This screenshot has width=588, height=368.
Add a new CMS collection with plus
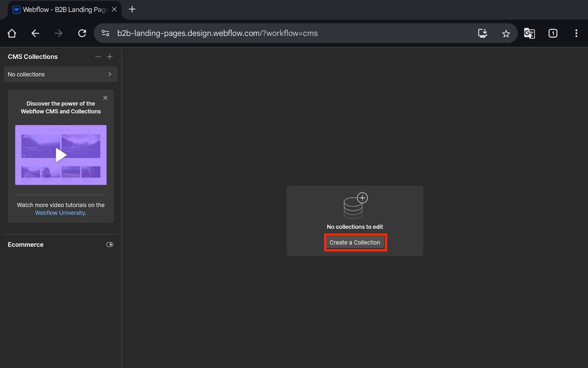(110, 57)
